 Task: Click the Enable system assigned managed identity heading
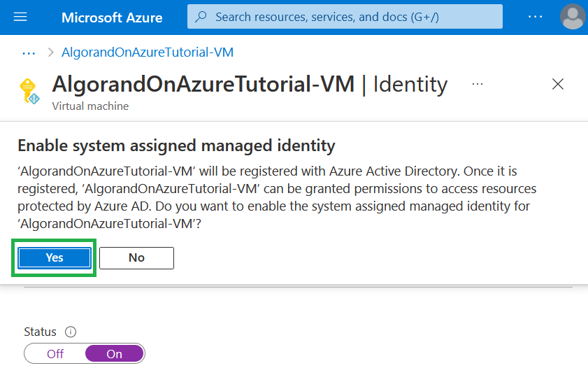[176, 146]
